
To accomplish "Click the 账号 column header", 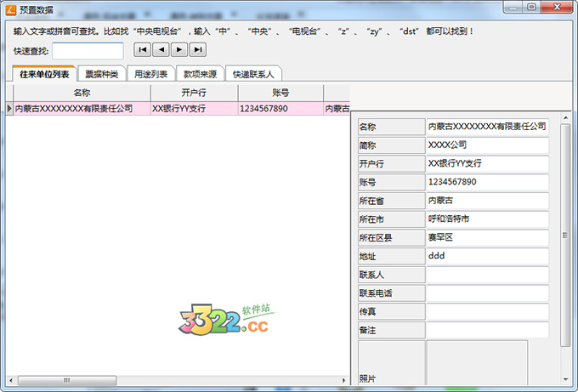I will [280, 93].
